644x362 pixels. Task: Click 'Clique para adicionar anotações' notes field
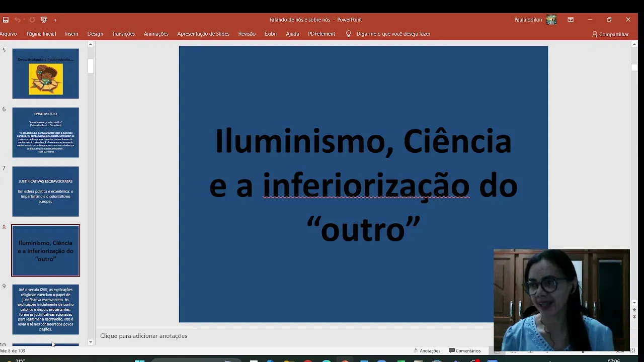tap(143, 336)
